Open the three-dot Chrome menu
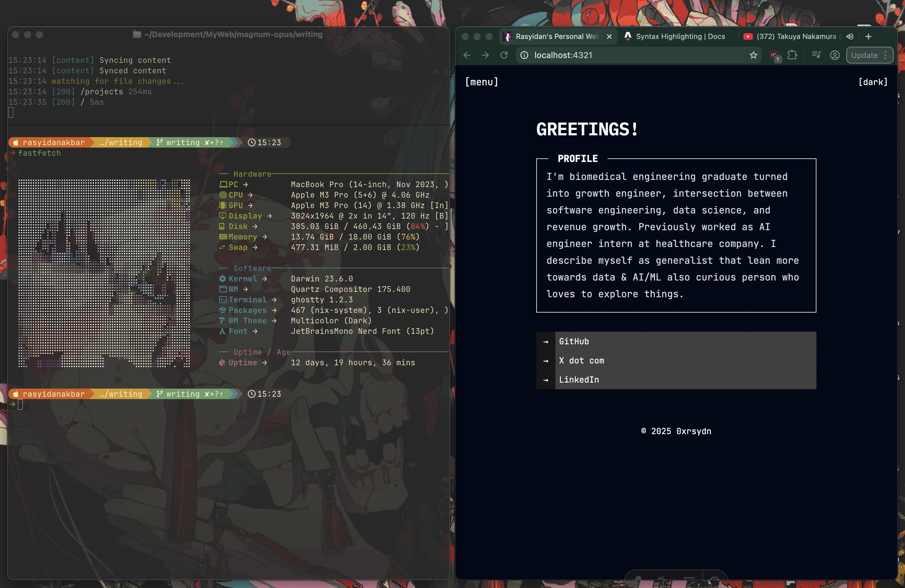This screenshot has height=588, width=905. click(885, 55)
